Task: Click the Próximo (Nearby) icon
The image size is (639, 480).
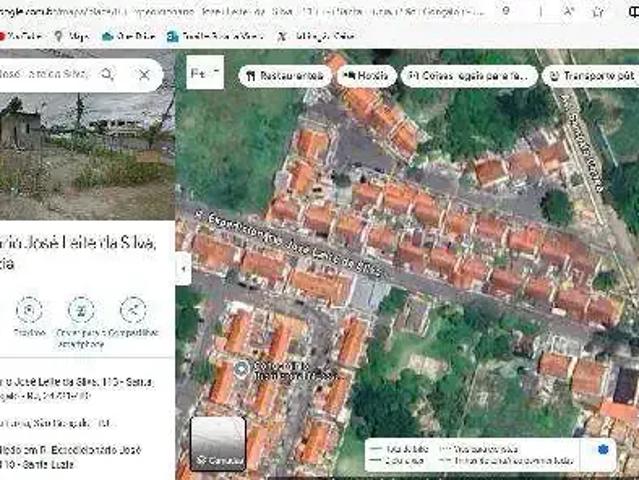Action: pos(29,310)
